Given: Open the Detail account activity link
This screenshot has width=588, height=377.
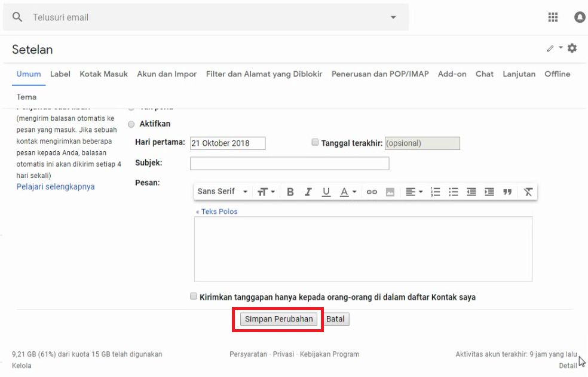Looking at the screenshot, I should click(568, 366).
